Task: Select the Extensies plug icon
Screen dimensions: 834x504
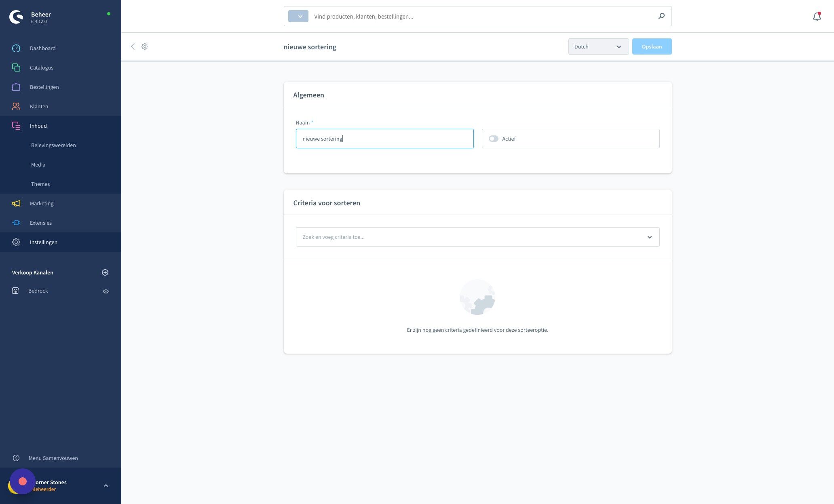Action: (x=16, y=223)
